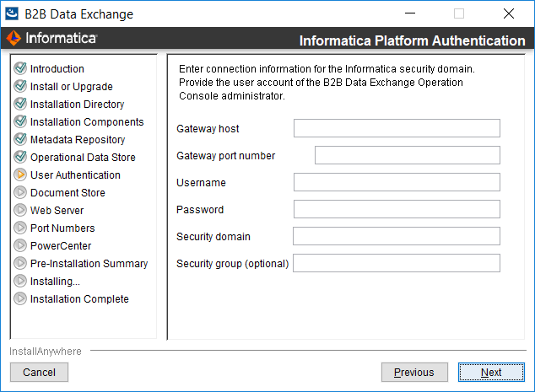The width and height of the screenshot is (535, 392).
Task: Click in the Gateway host field
Action: click(397, 128)
